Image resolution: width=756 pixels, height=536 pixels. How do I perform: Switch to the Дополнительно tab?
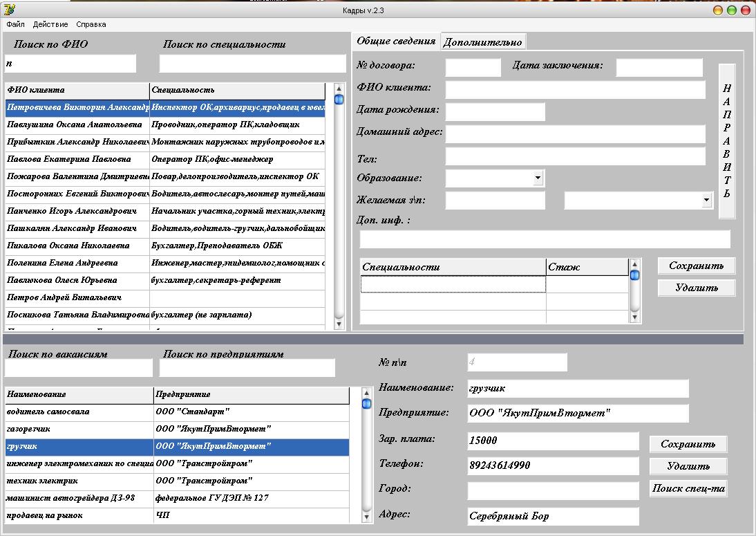click(x=483, y=42)
